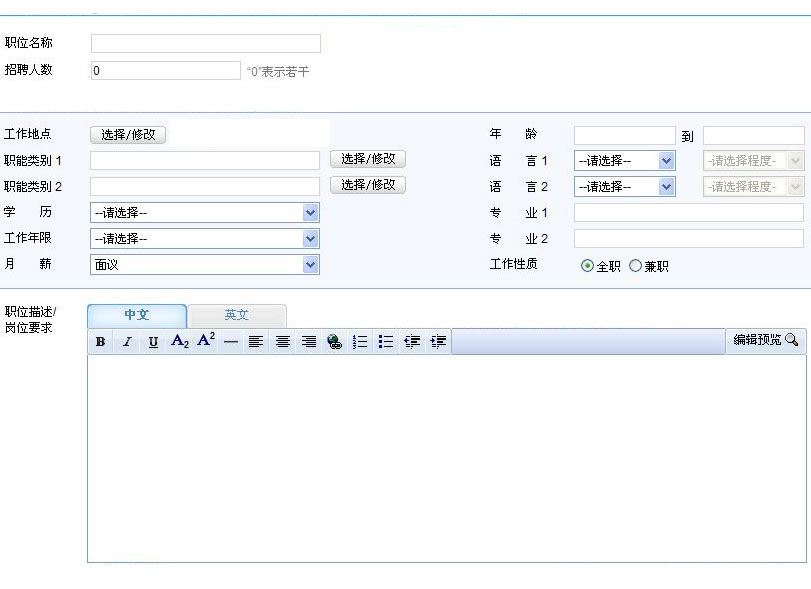
Task: Switch to the 中文 tab
Action: point(137,315)
